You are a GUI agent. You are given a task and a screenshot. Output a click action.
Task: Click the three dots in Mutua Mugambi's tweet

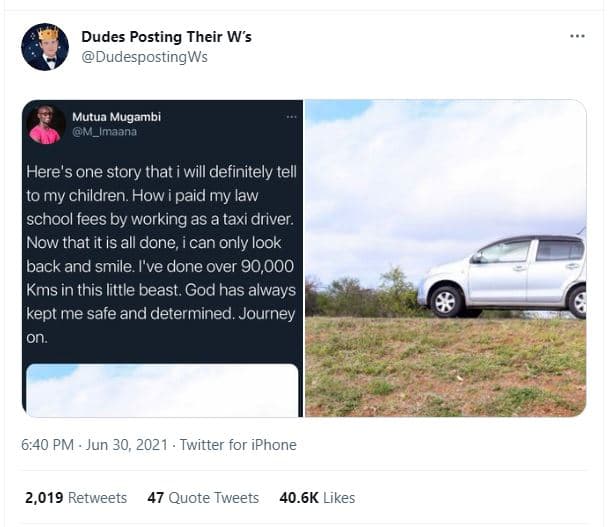coord(291,117)
